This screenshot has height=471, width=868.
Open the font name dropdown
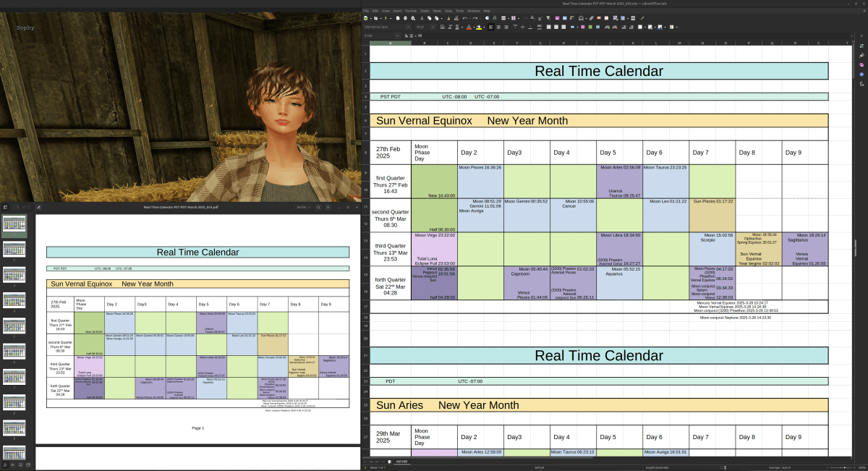tap(407, 27)
